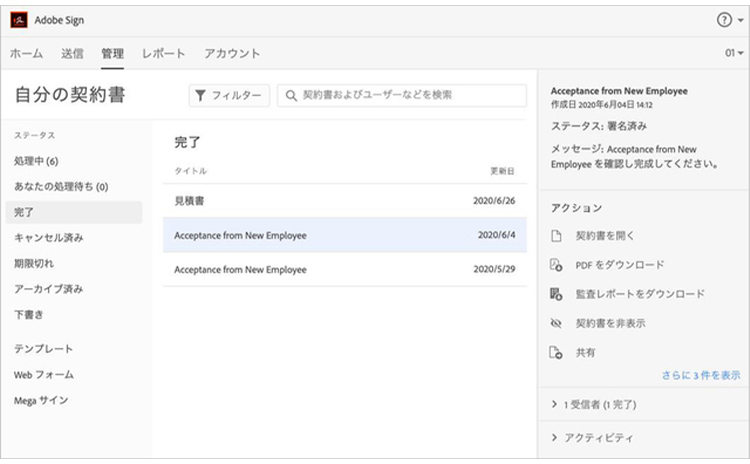The height and width of the screenshot is (464, 750).
Task: Select the 管理 tab
Action: (112, 54)
